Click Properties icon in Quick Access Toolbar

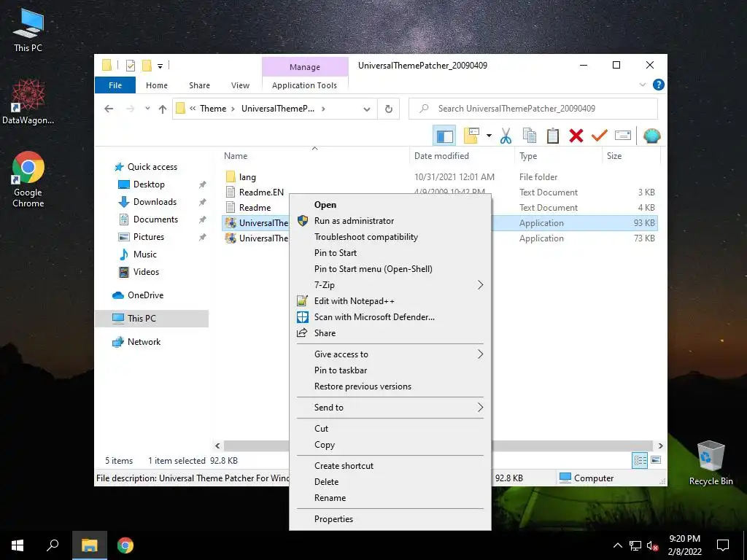click(130, 66)
